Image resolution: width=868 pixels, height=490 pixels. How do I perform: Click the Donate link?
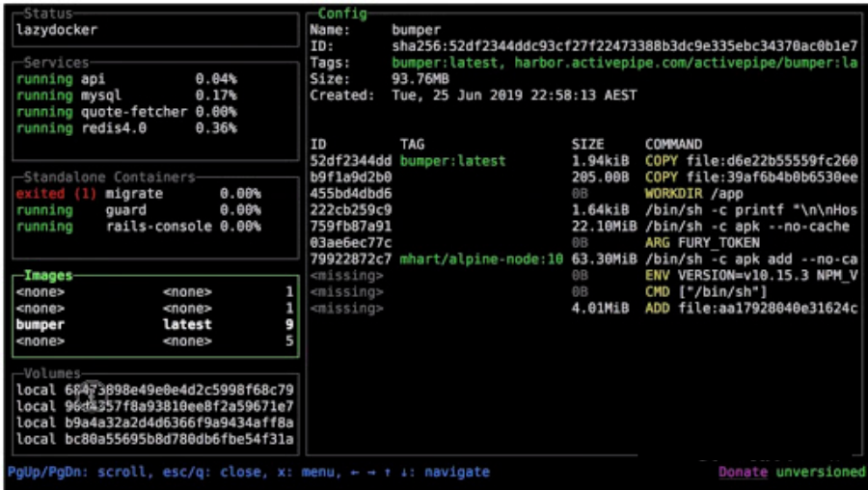pos(743,472)
